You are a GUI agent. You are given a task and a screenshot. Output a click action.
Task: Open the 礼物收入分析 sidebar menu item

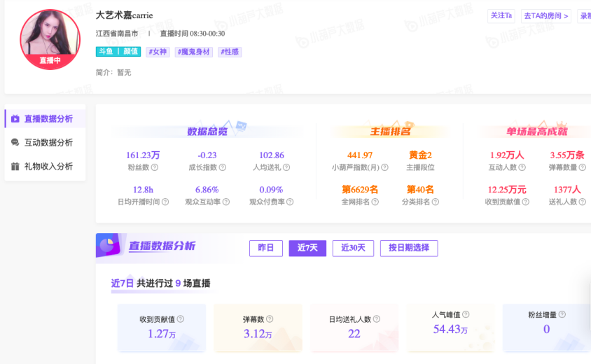pos(46,166)
